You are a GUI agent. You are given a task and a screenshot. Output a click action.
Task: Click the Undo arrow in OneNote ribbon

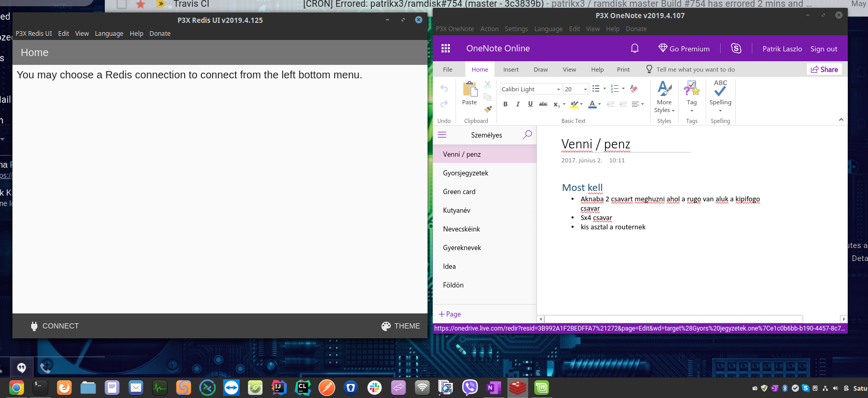tap(444, 89)
